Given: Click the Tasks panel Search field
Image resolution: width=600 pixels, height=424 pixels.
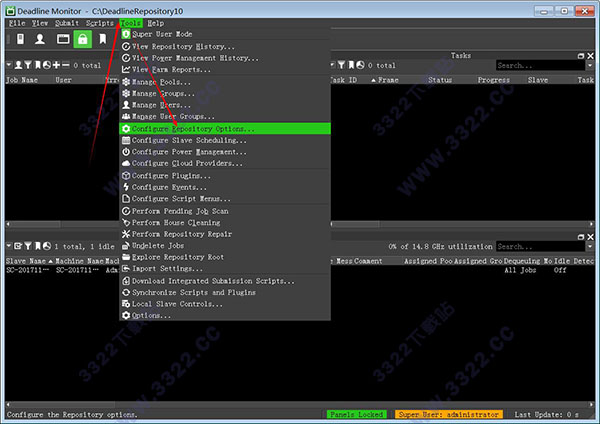Looking at the screenshot, I should click(540, 65).
